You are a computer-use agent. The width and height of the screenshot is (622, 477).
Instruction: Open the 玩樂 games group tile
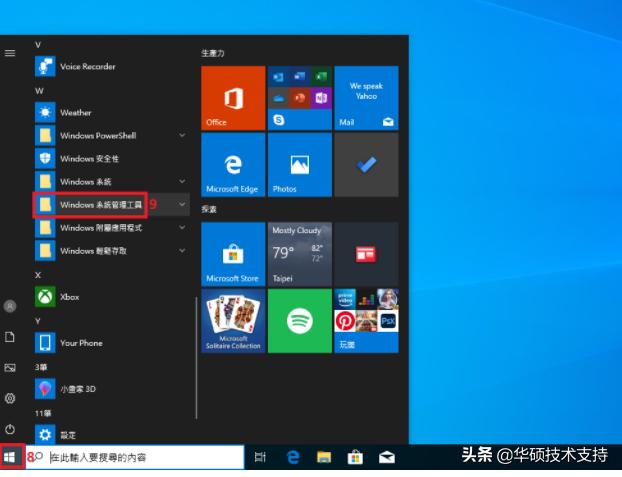[367, 321]
